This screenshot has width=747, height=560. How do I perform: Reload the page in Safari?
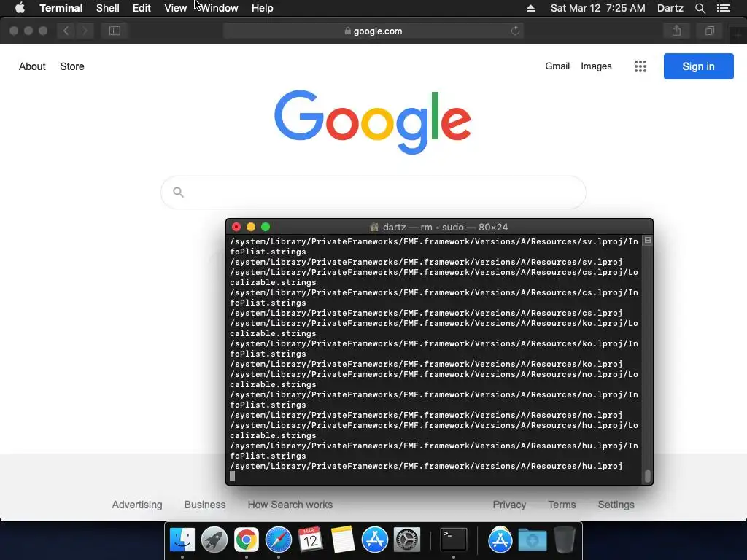point(515,31)
